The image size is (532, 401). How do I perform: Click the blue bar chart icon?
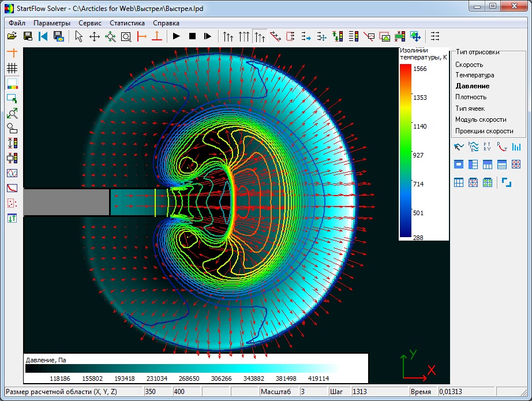tap(516, 147)
